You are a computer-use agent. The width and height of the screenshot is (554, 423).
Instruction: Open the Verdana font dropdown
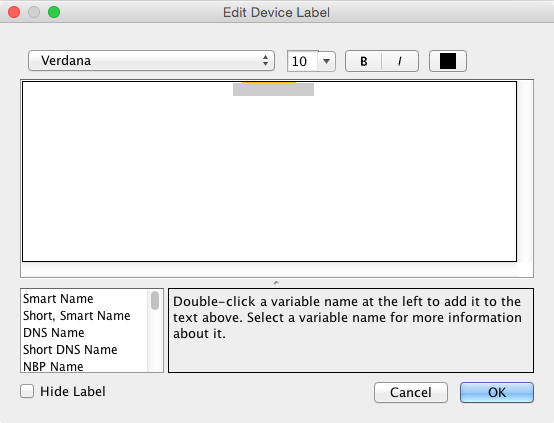tap(151, 60)
